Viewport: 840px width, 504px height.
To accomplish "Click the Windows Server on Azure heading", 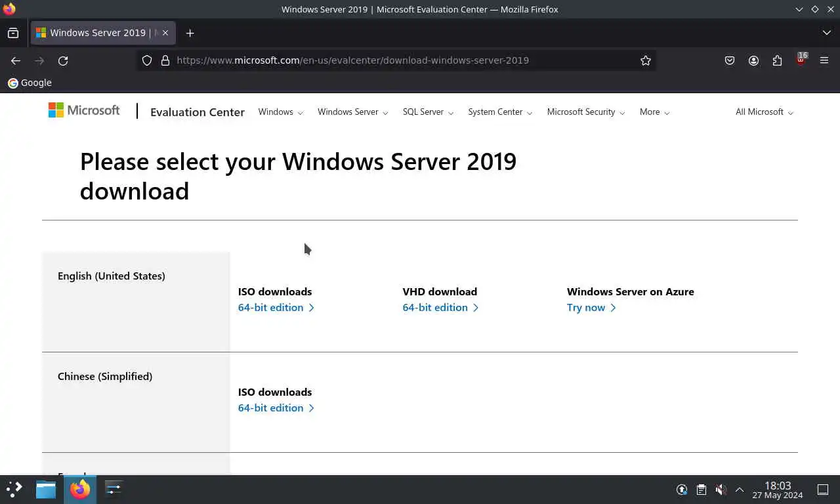I will click(x=631, y=292).
